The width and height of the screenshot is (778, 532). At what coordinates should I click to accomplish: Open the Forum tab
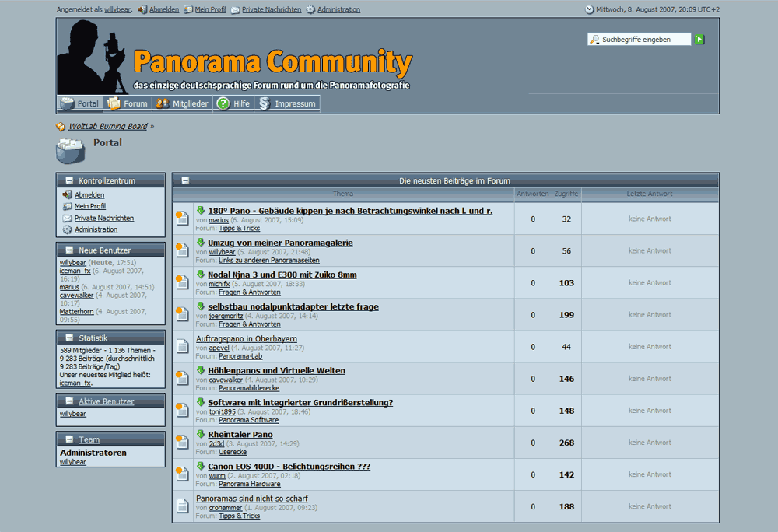click(x=127, y=103)
